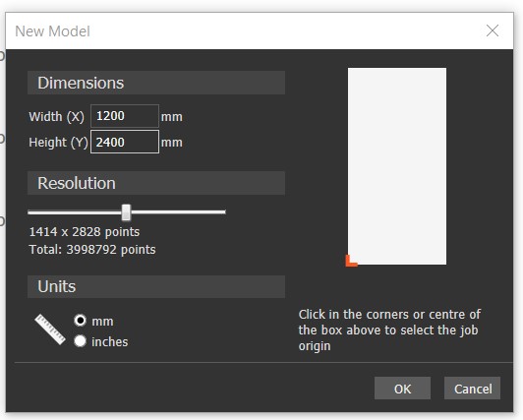Click the inches label text
This screenshot has width=523, height=420.
(x=110, y=341)
